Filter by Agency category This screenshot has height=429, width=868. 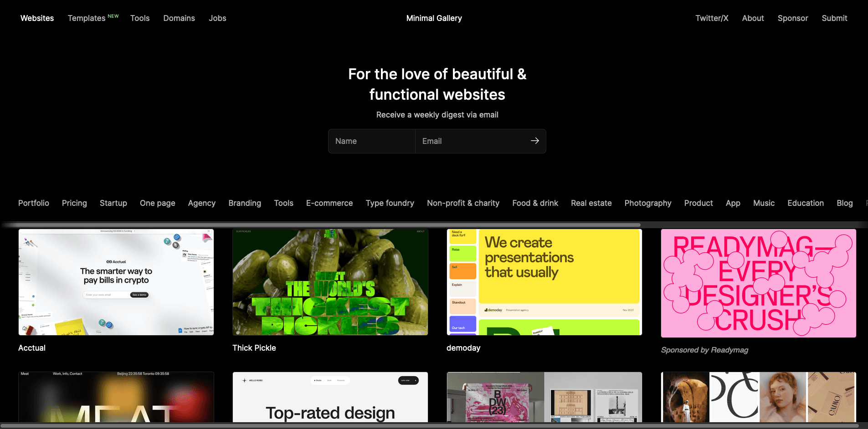click(x=202, y=203)
